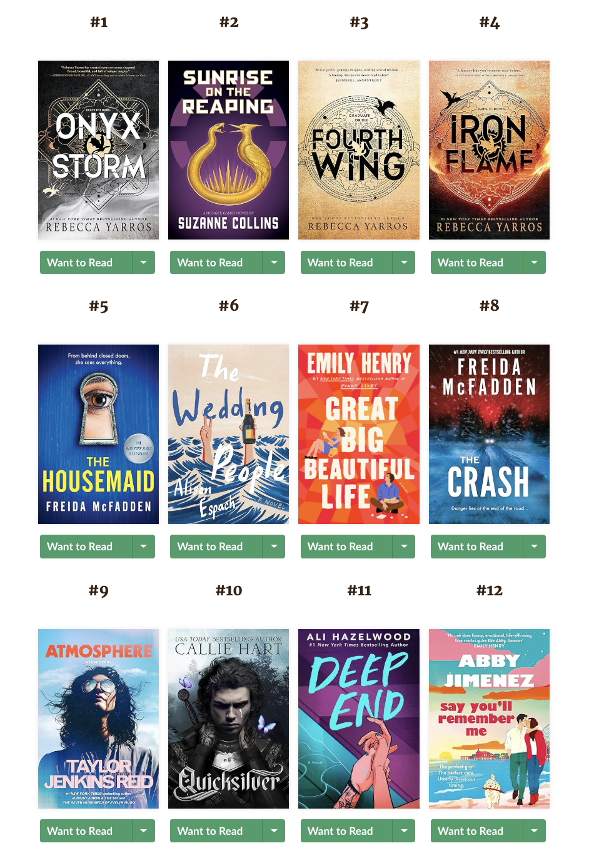The width and height of the screenshot is (594, 868).
Task: Open the Deep End book cover
Action: click(359, 719)
